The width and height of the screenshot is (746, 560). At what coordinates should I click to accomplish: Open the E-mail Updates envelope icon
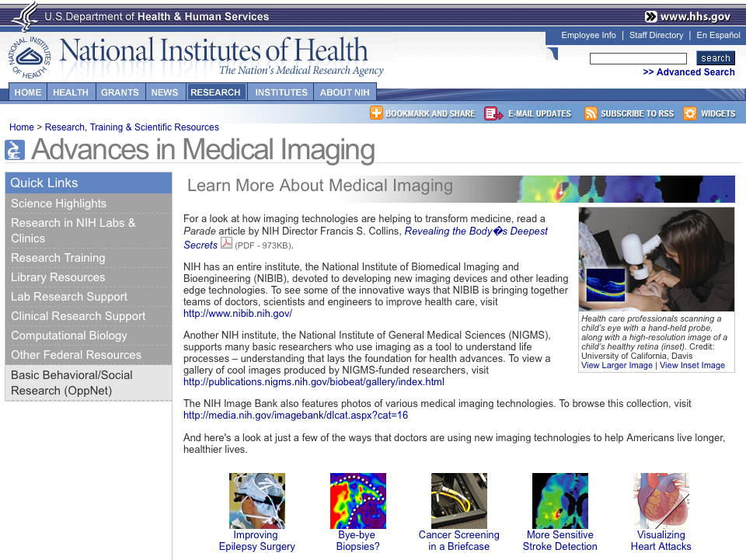click(491, 113)
